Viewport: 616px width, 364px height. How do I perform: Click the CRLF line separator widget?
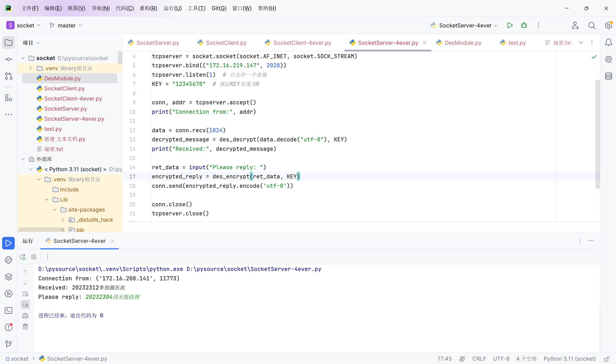[x=479, y=359]
